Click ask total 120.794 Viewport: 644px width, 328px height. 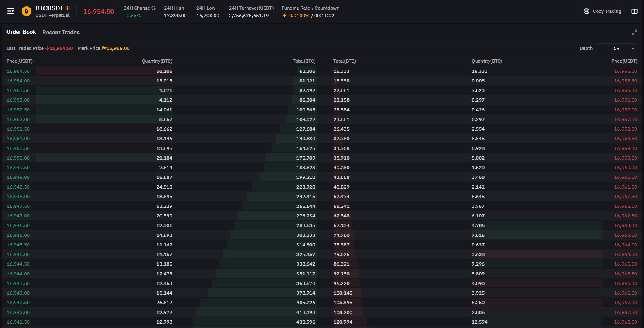pyautogui.click(x=343, y=322)
